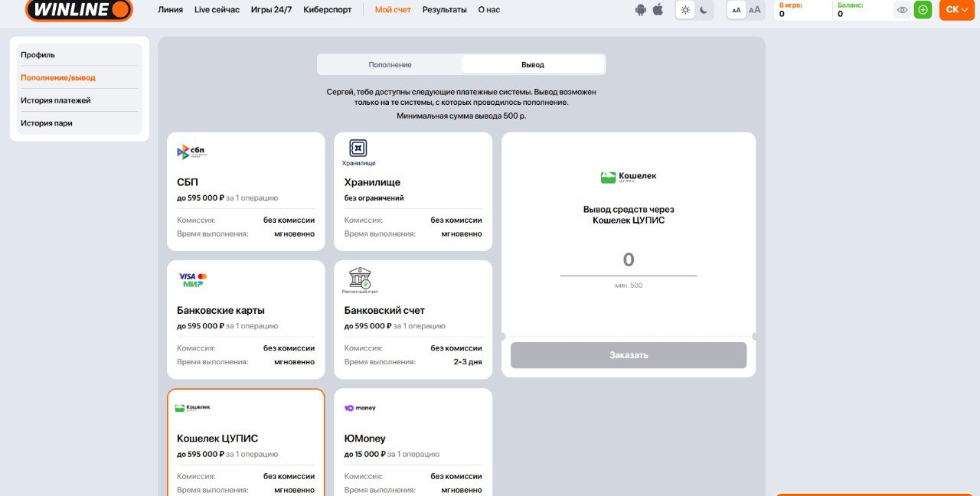Click 'до 15 000 ₽' limit in ЮMoney card
The image size is (980, 496).
click(365, 454)
